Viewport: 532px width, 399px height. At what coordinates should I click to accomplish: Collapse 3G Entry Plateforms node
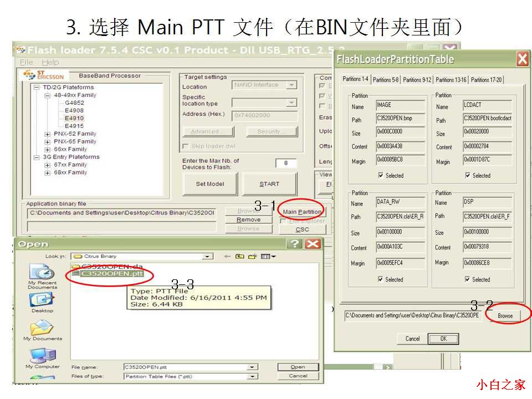pyautogui.click(x=37, y=157)
